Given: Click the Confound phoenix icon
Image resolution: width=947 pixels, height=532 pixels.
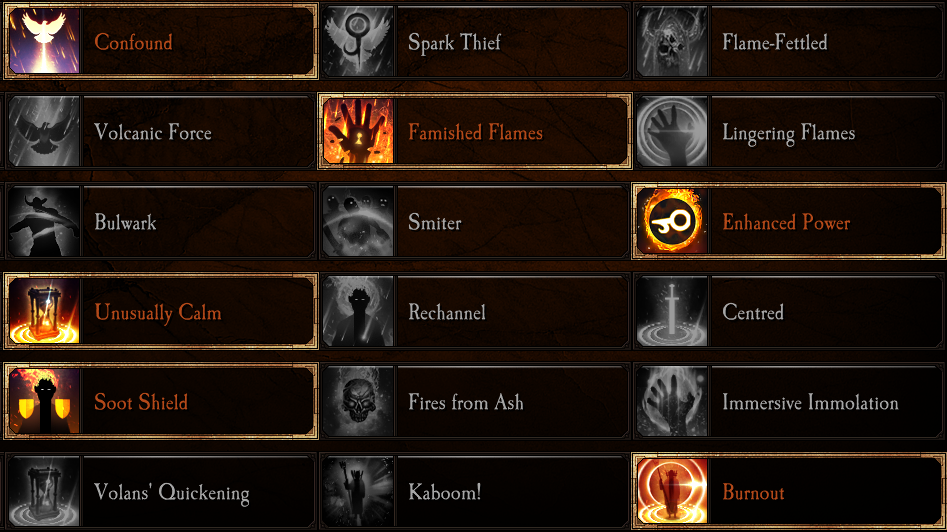Looking at the screenshot, I should pyautogui.click(x=44, y=41).
